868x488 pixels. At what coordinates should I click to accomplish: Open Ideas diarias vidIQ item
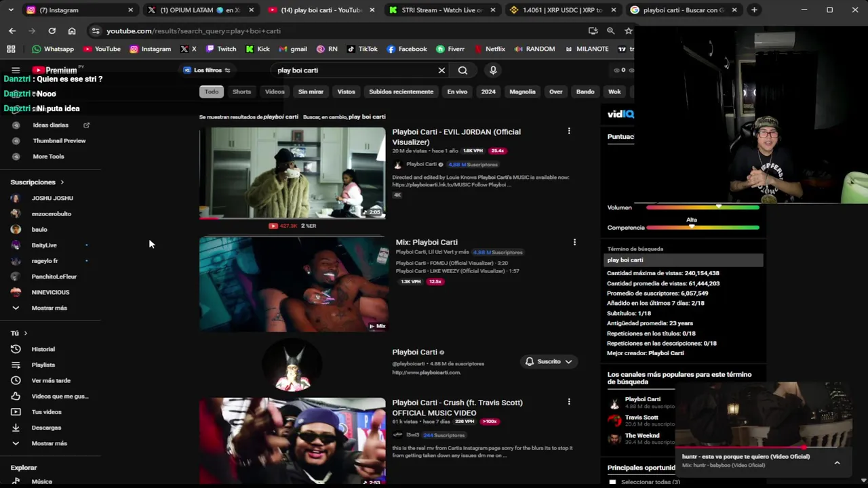coord(51,125)
